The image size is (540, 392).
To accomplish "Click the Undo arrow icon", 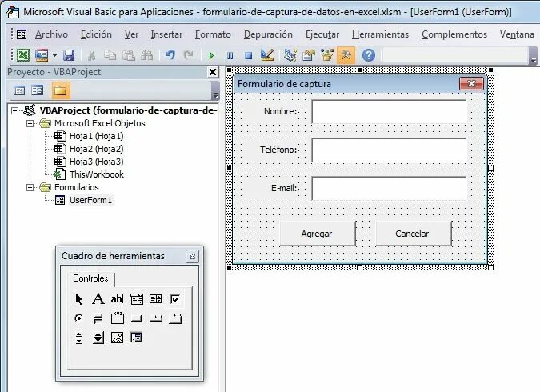I will (x=170, y=55).
